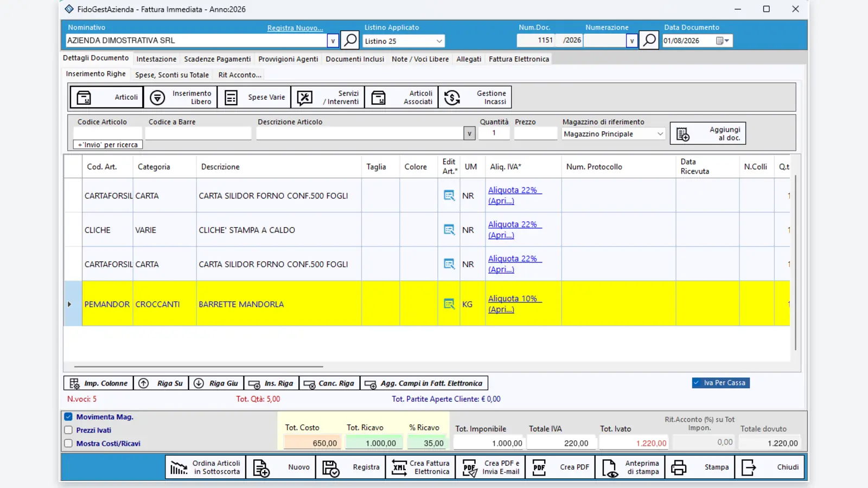Click into Codice a Barre field
868x488 pixels.
199,133
